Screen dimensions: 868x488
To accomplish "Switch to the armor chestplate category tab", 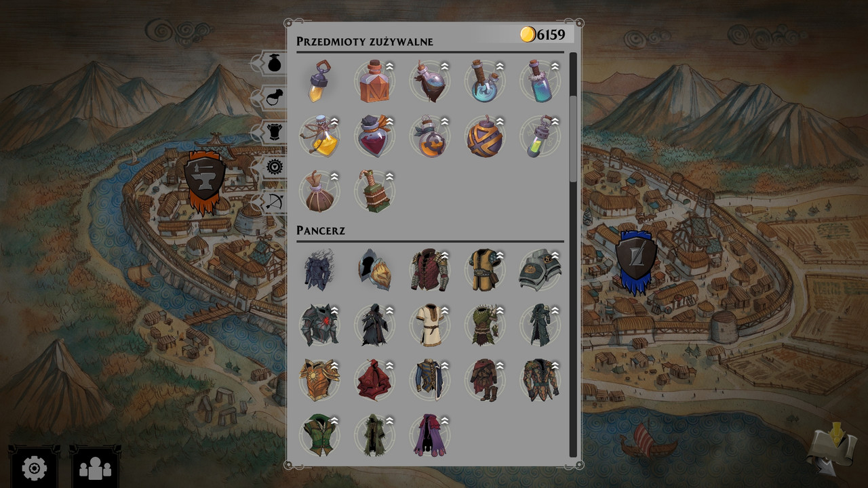I will click(x=273, y=132).
